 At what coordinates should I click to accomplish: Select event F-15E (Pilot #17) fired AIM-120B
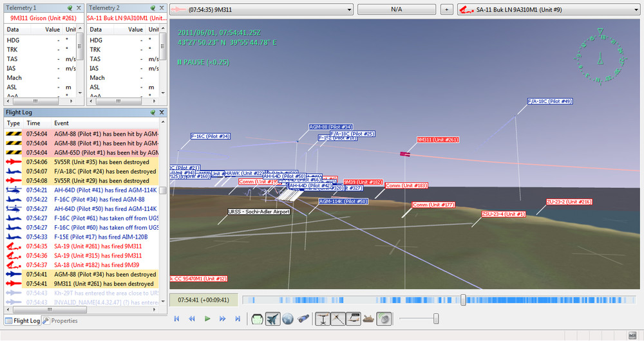point(82,237)
